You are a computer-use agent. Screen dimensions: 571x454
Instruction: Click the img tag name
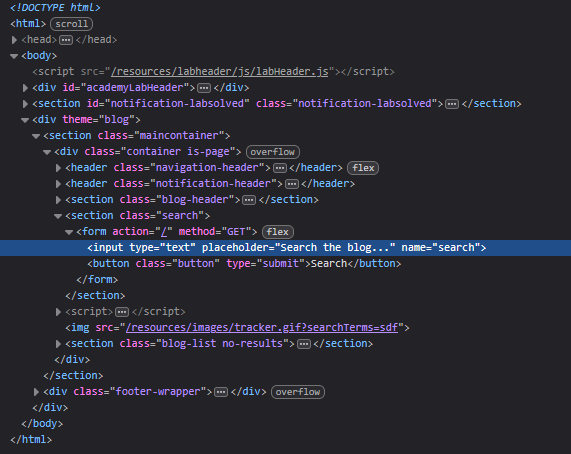pyautogui.click(x=80, y=328)
